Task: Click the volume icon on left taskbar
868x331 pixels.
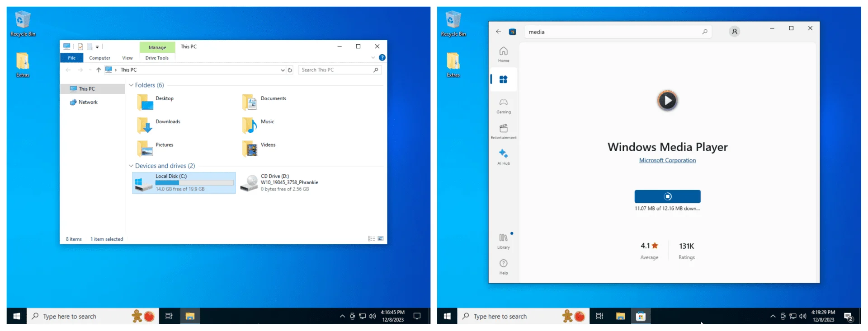Action: 372,316
